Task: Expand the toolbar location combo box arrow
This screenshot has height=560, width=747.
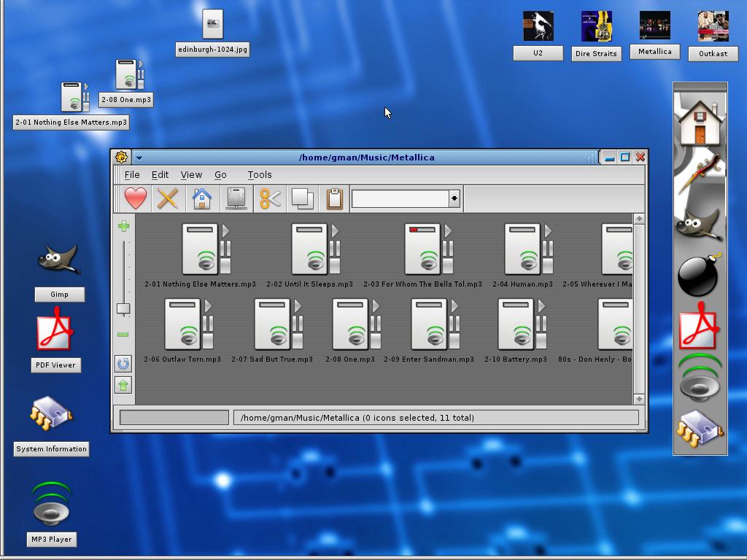Action: (x=454, y=198)
